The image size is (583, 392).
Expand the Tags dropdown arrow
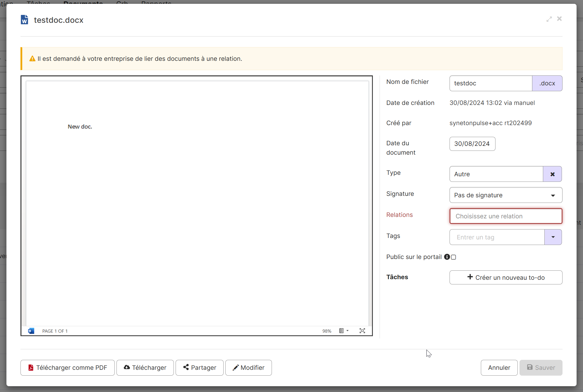[553, 237]
